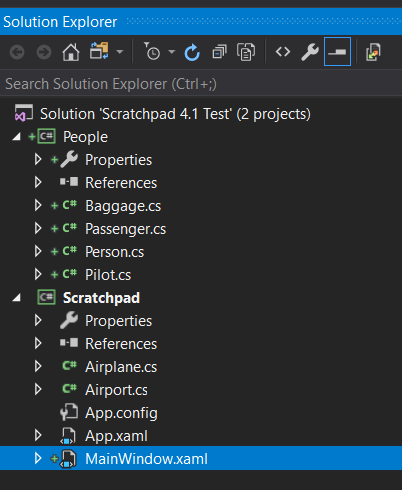Click the Home icon in Solution Explorer
402x490 pixels.
71,52
